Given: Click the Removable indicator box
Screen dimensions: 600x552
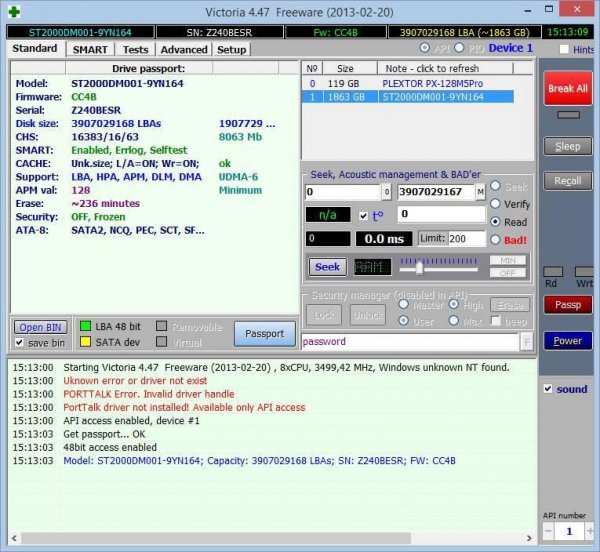Looking at the screenshot, I should coord(161,326).
